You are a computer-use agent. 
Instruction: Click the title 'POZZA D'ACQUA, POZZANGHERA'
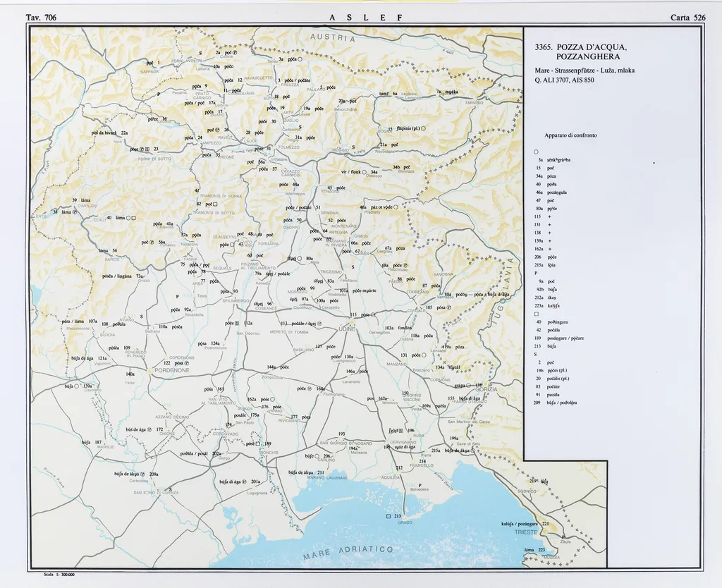[x=581, y=51]
